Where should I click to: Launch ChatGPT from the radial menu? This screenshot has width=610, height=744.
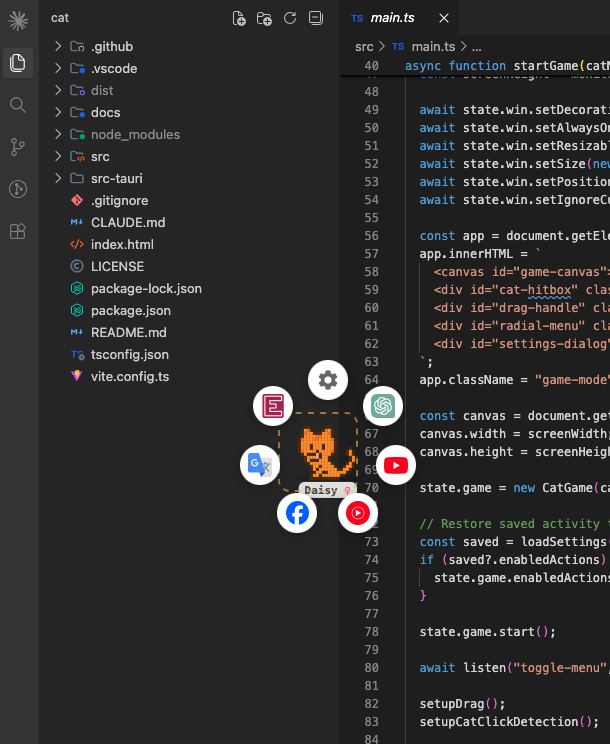click(x=383, y=406)
